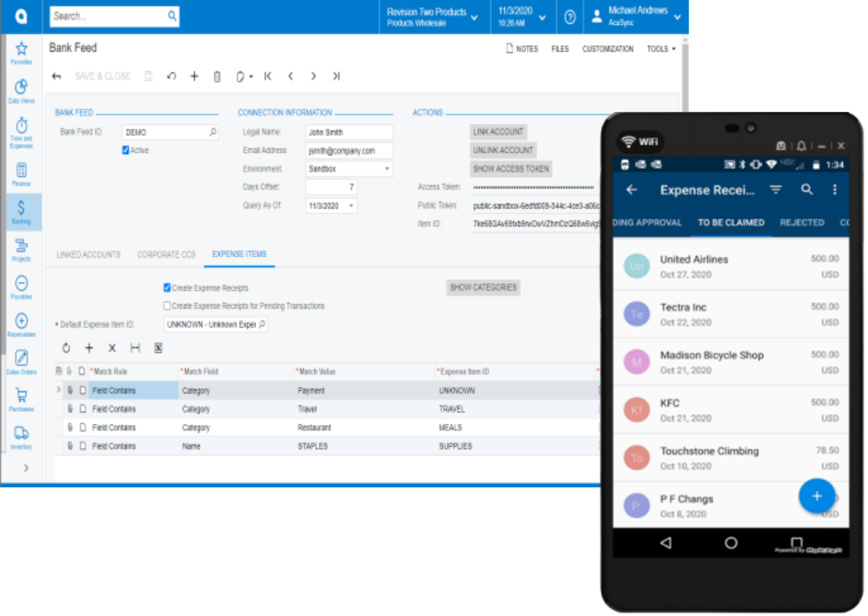Click the Search input field

[x=109, y=16]
